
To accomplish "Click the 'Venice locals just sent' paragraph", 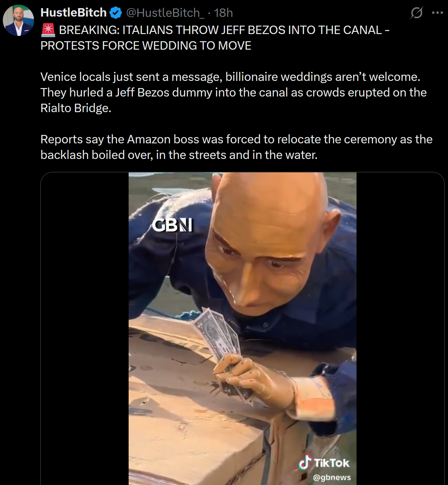I will (x=234, y=92).
